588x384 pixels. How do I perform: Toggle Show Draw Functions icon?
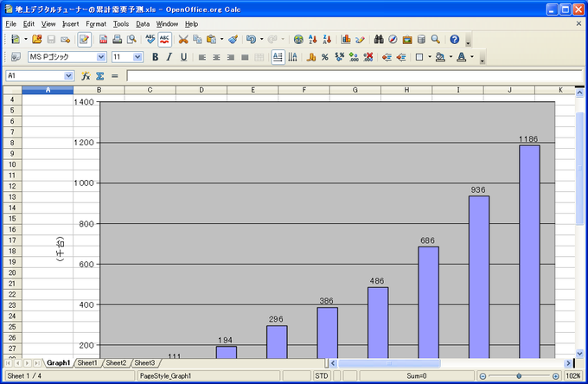pos(360,39)
